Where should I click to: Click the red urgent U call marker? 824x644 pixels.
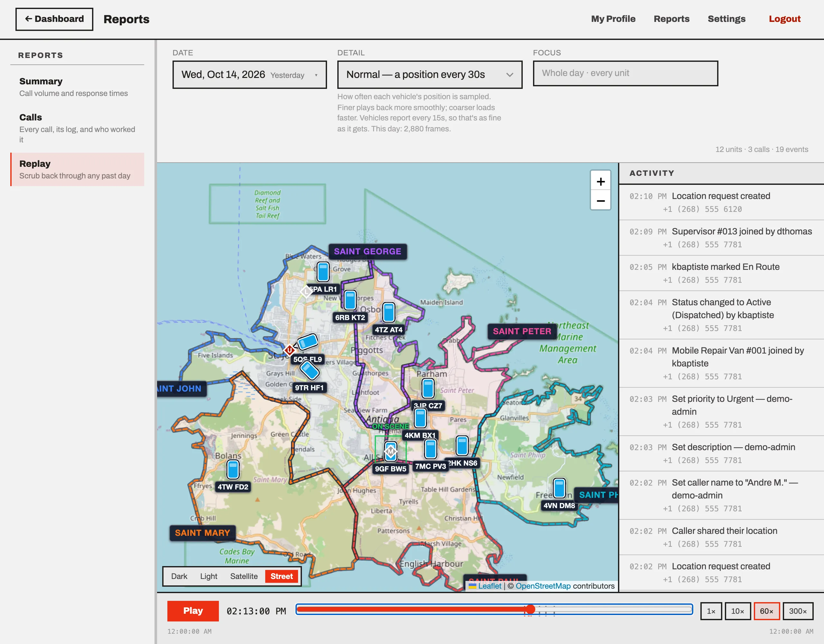(x=289, y=350)
